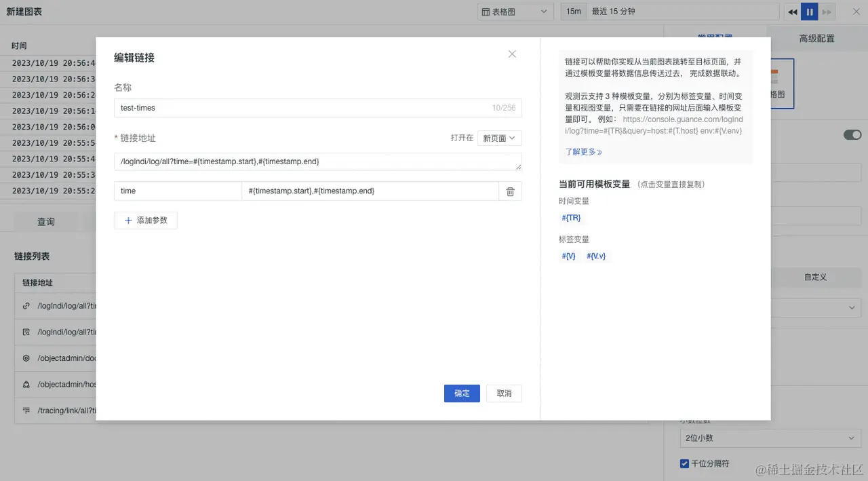Switch to the 高级配置 tab
Image resolution: width=868 pixels, height=481 pixels.
pyautogui.click(x=816, y=38)
